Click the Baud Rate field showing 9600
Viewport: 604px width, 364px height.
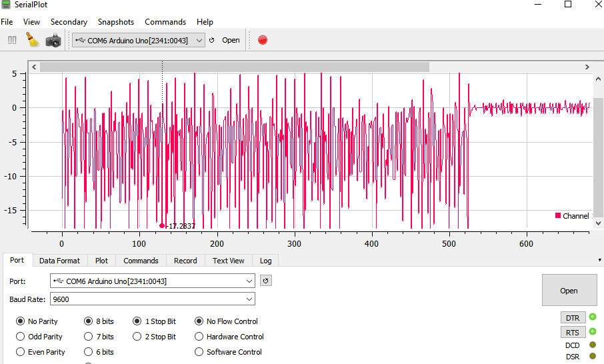153,299
